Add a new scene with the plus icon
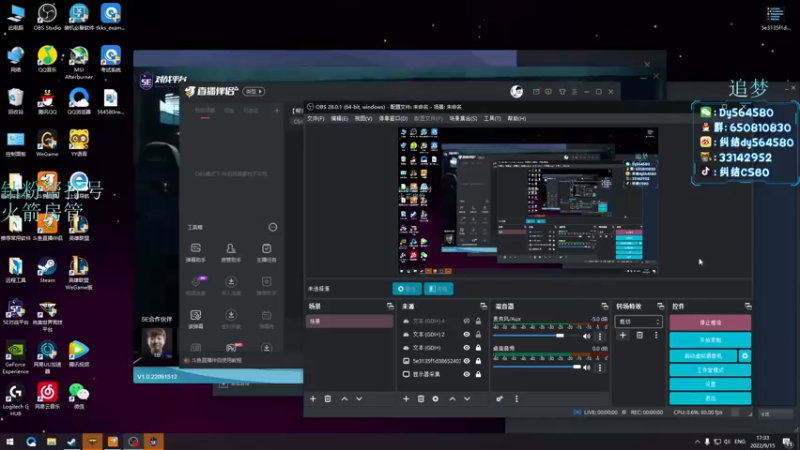Viewport: 800px width, 450px height. click(x=313, y=398)
